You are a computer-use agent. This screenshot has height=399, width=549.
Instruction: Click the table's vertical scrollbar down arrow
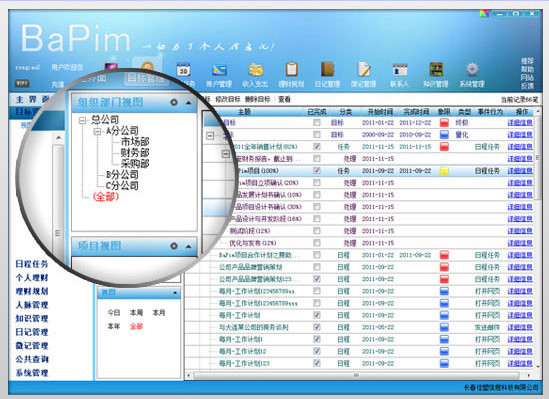click(x=538, y=366)
